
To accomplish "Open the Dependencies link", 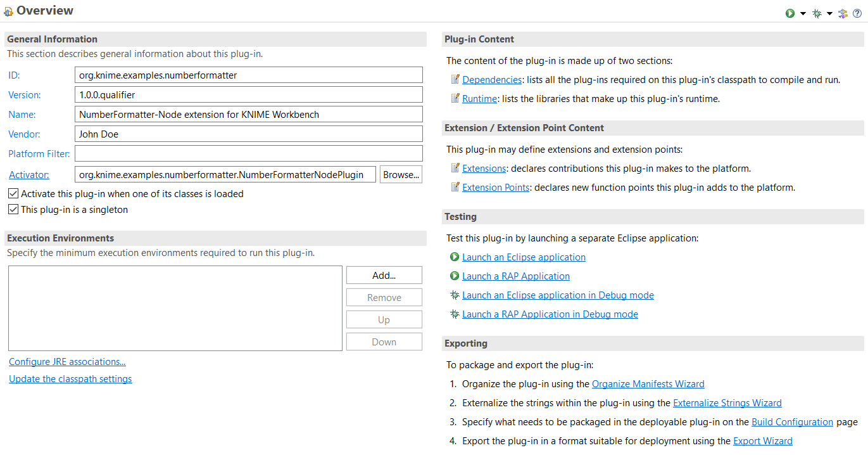I will pyautogui.click(x=492, y=80).
